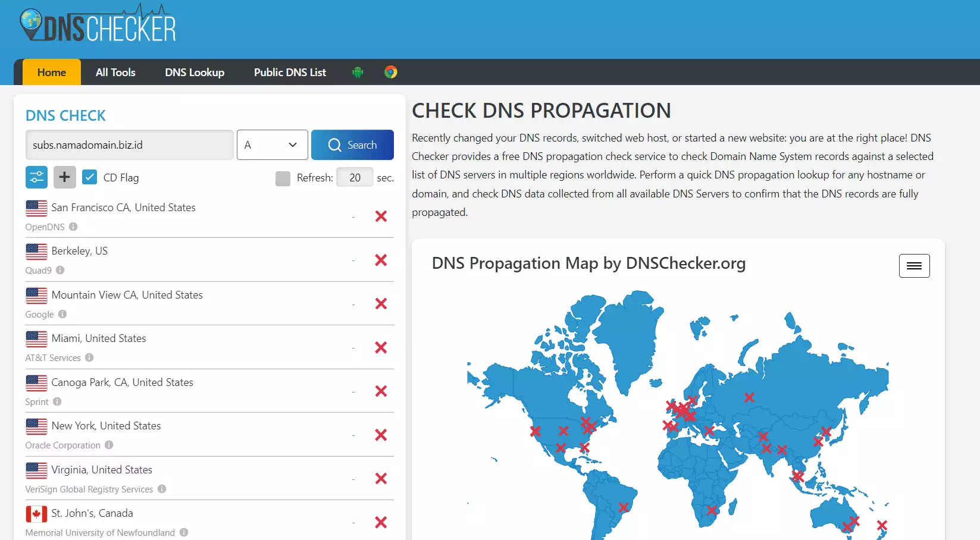Open the Chrome extension icon link

[x=391, y=72]
